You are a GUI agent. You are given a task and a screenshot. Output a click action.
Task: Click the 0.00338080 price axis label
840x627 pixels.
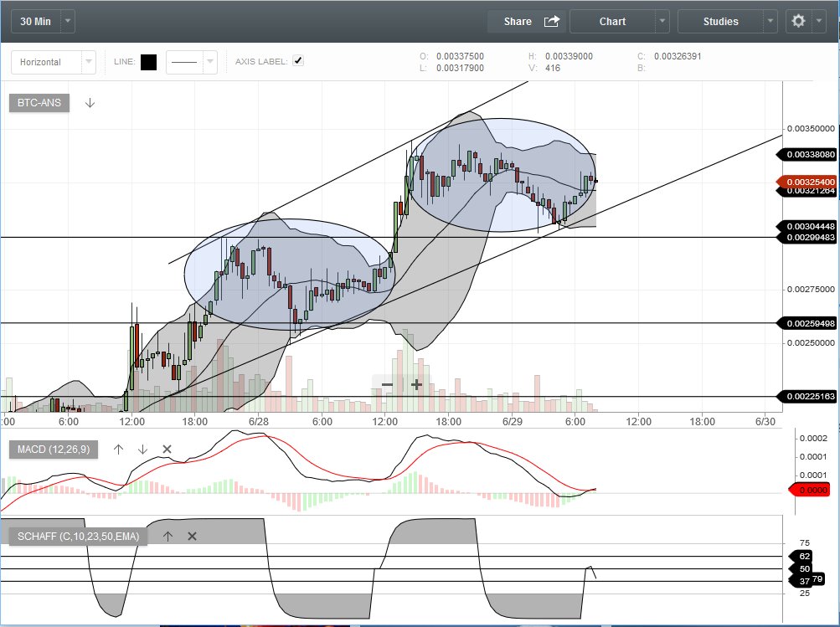pyautogui.click(x=807, y=155)
